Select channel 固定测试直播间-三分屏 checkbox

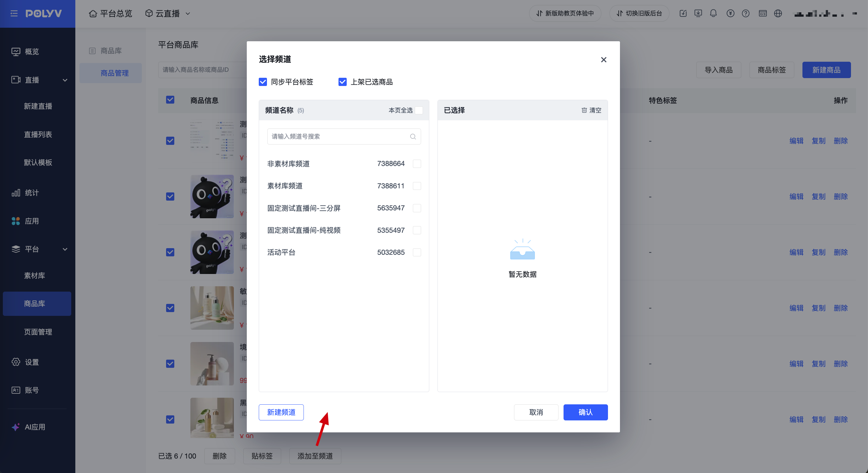(417, 208)
